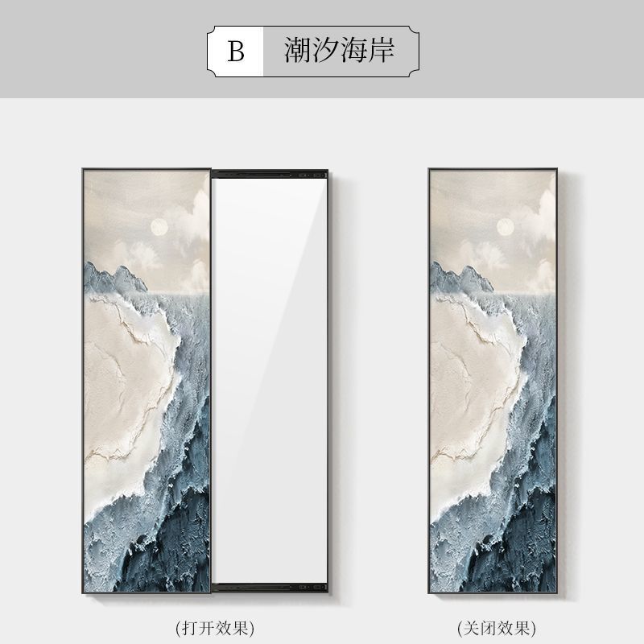
Task: Click the 潮汐海岸 title text
Action: [x=340, y=50]
